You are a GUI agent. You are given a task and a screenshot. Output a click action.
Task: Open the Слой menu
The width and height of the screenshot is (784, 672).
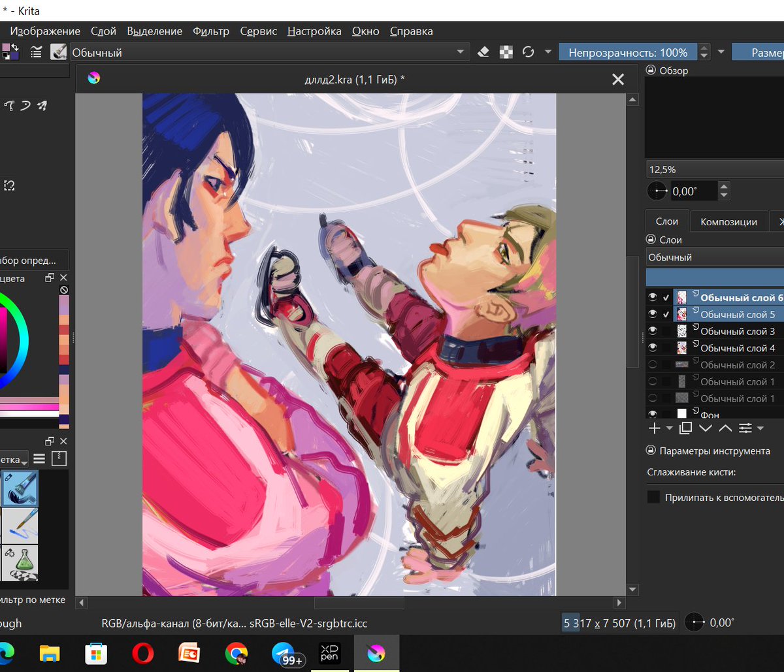[x=103, y=31]
